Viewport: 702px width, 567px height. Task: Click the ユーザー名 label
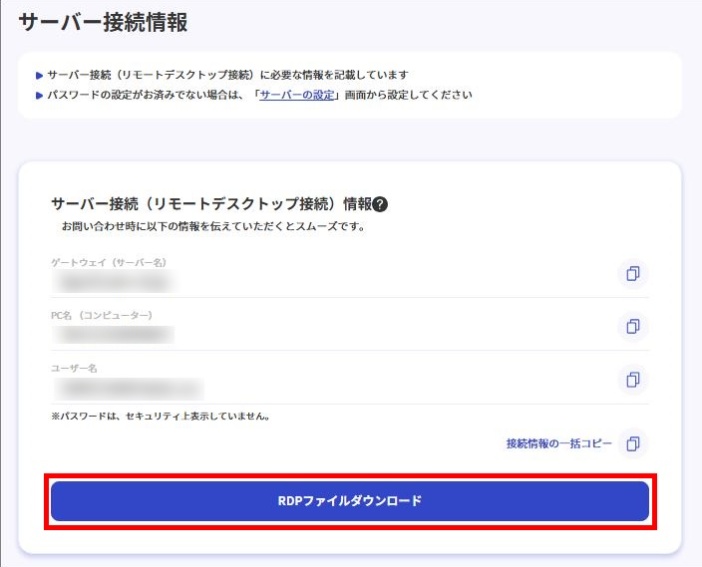pos(74,368)
